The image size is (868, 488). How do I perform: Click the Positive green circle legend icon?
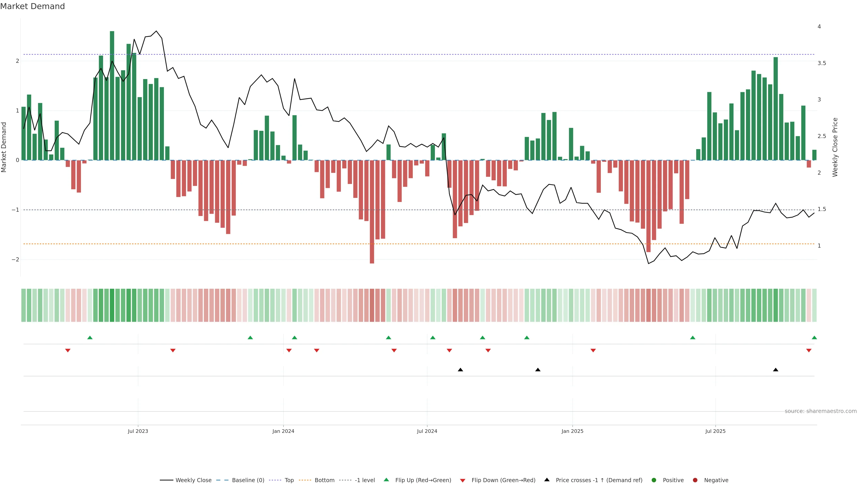click(x=654, y=480)
